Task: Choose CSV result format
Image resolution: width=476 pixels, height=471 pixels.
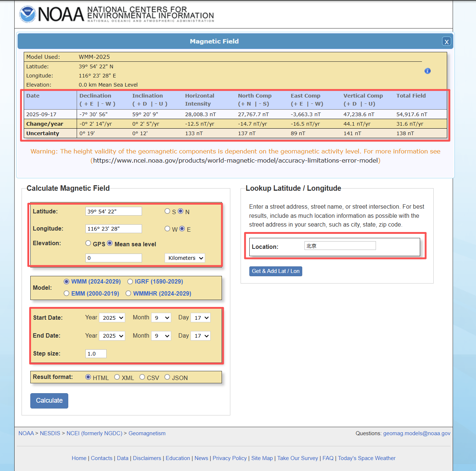Action: pyautogui.click(x=142, y=377)
